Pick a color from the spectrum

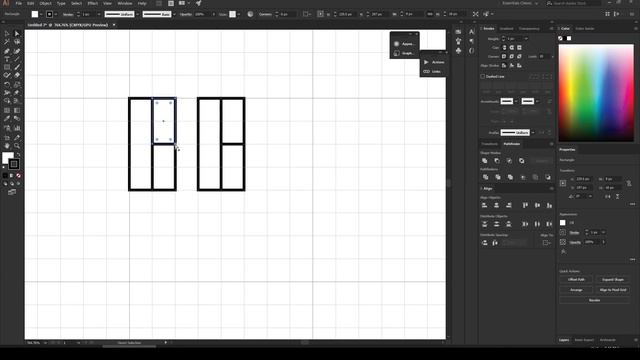(596, 93)
